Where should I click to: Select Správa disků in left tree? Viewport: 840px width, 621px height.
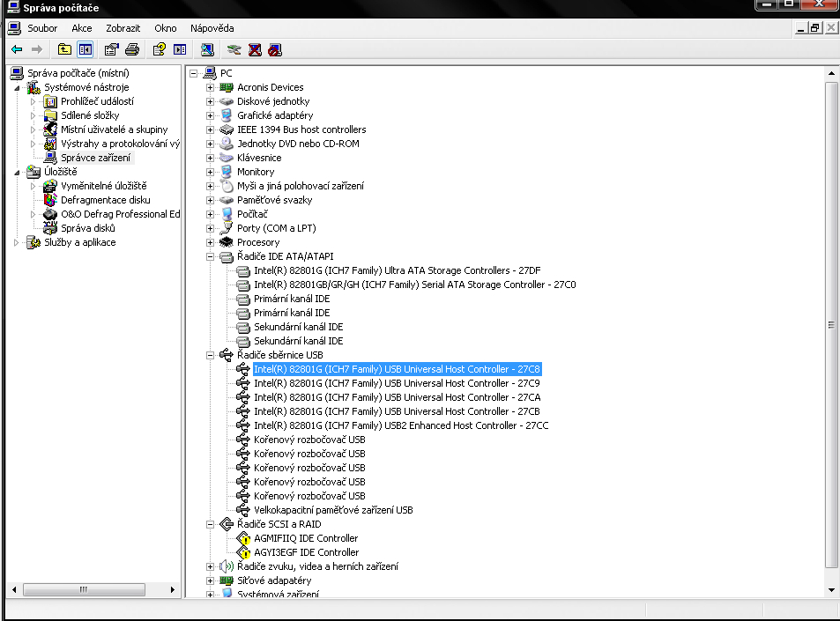tap(88, 228)
